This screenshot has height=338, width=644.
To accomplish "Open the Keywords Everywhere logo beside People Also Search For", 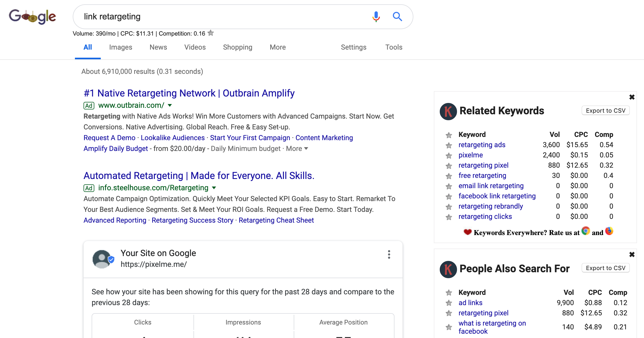I will [448, 269].
